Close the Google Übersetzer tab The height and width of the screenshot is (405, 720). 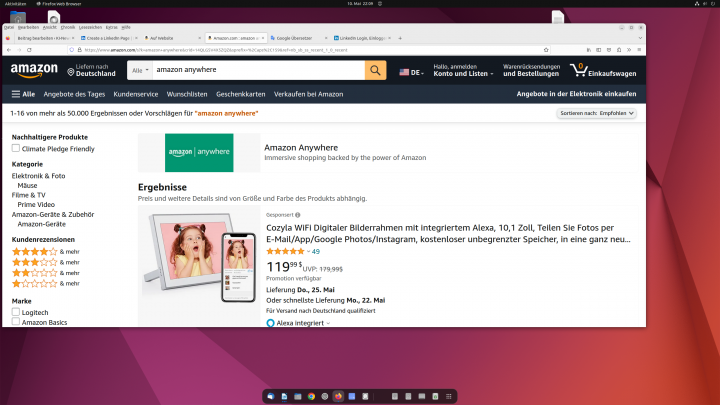pos(326,38)
